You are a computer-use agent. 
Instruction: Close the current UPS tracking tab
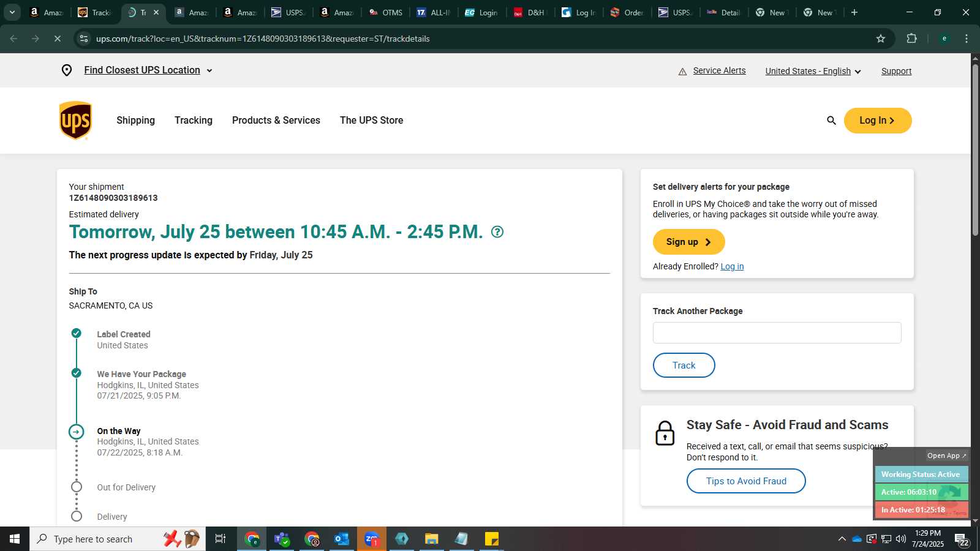click(156, 12)
